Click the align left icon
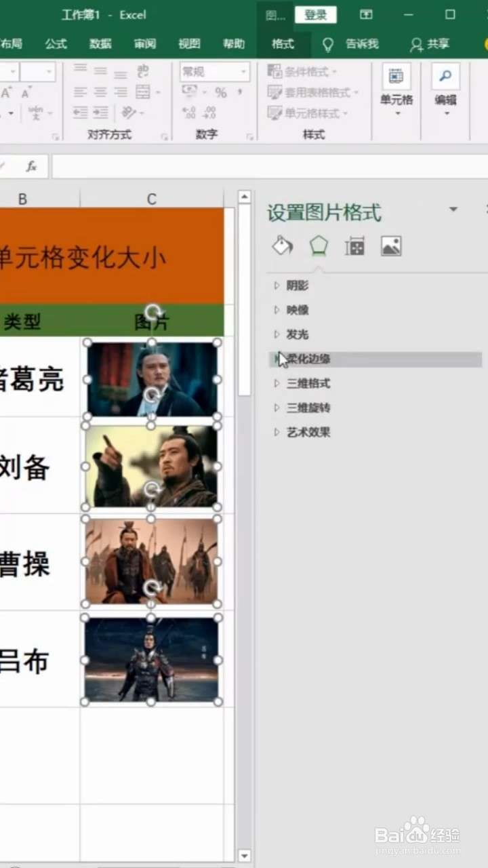488x868 pixels. 80,92
